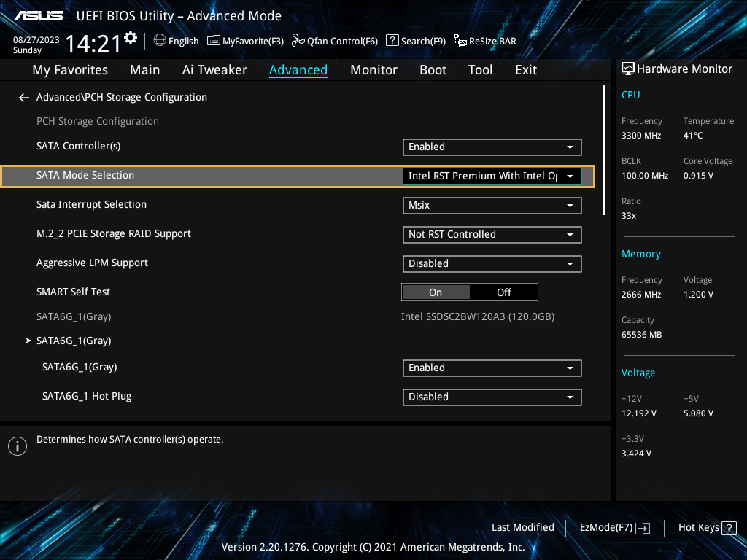The height and width of the screenshot is (560, 747).
Task: Click the ReSize BAR icon
Action: pos(460,41)
